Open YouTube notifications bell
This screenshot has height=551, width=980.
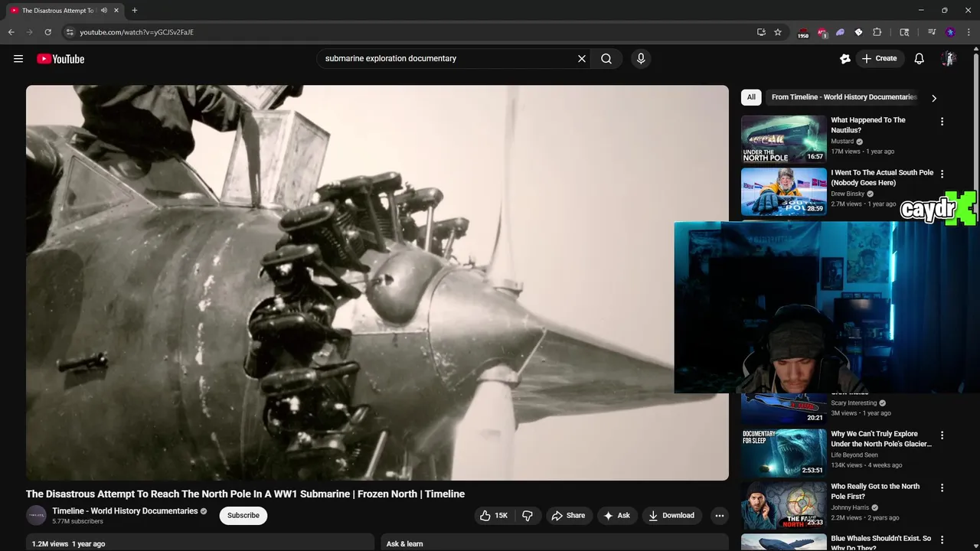(x=920, y=59)
